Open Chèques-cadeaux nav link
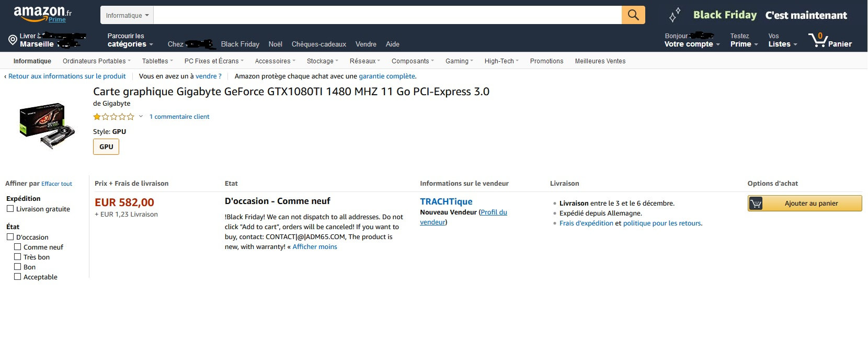 click(319, 44)
